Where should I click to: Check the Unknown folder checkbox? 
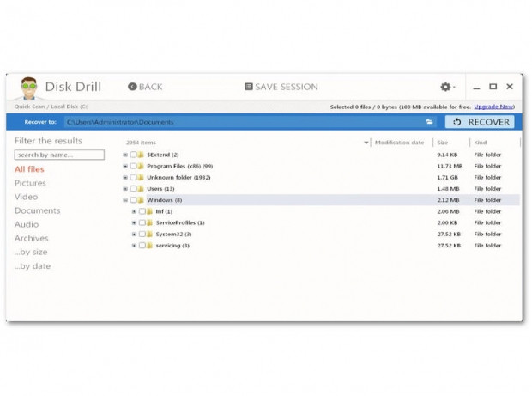click(133, 178)
